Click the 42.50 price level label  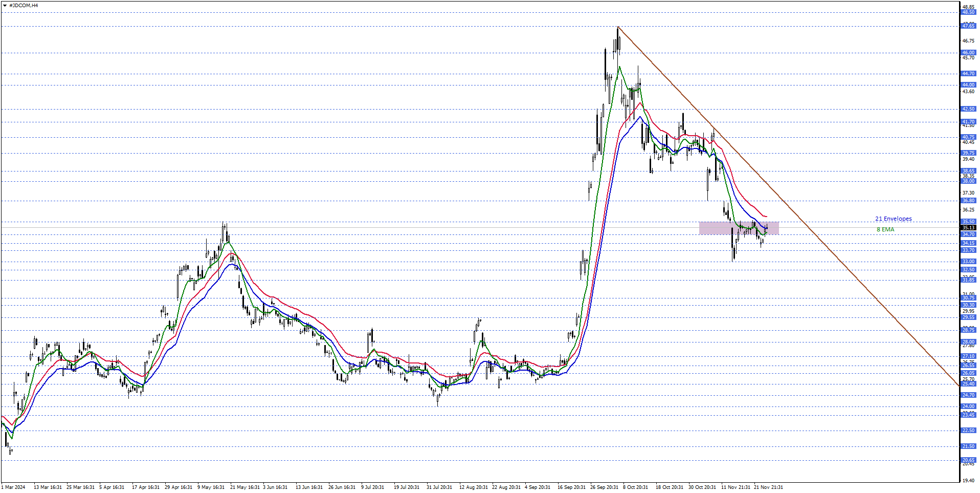coord(968,109)
